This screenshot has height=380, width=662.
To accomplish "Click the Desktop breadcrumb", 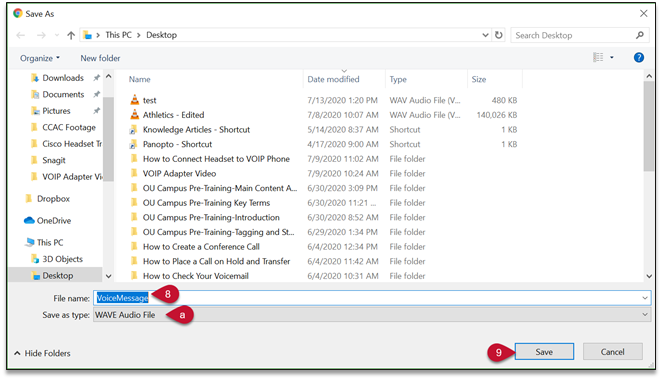I will [161, 35].
